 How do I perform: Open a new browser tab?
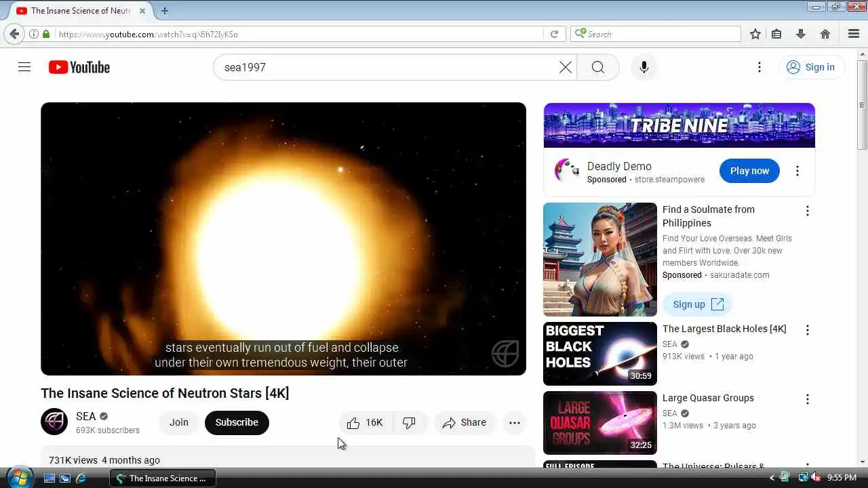(x=165, y=11)
